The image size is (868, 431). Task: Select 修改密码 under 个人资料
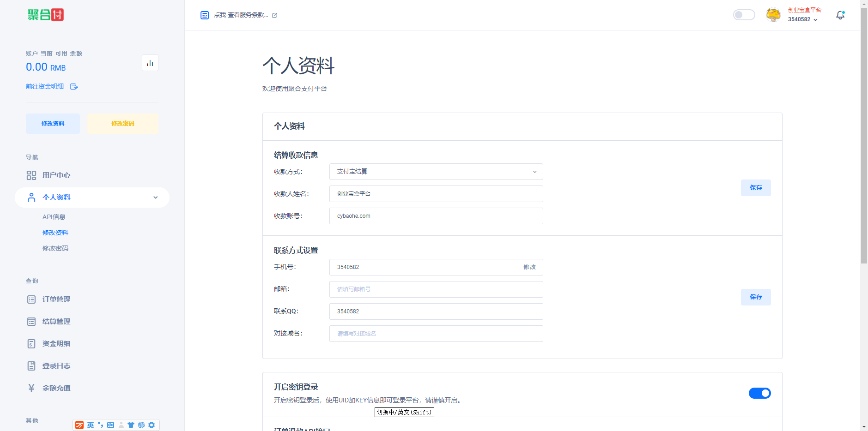(x=55, y=248)
